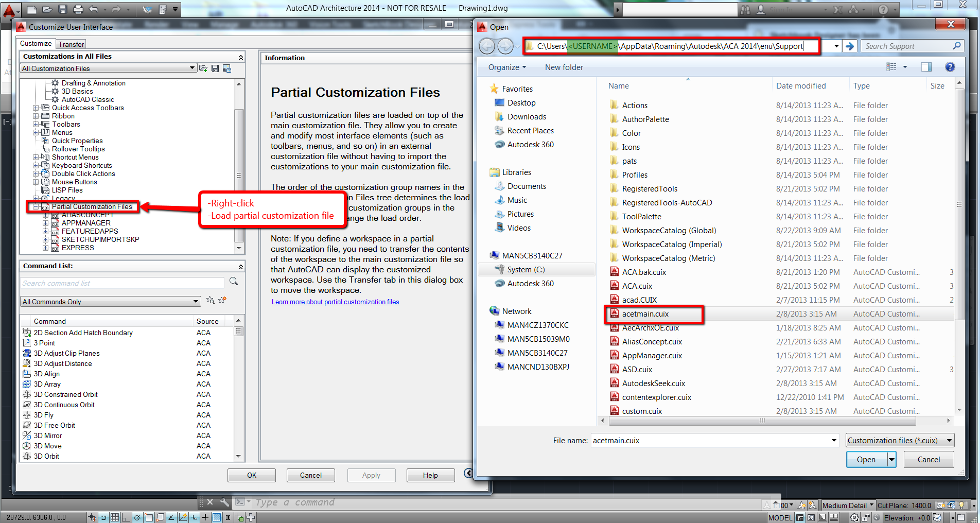Screen dimensions: 980x523
Task: Close the command line with X icon
Action: click(x=209, y=502)
